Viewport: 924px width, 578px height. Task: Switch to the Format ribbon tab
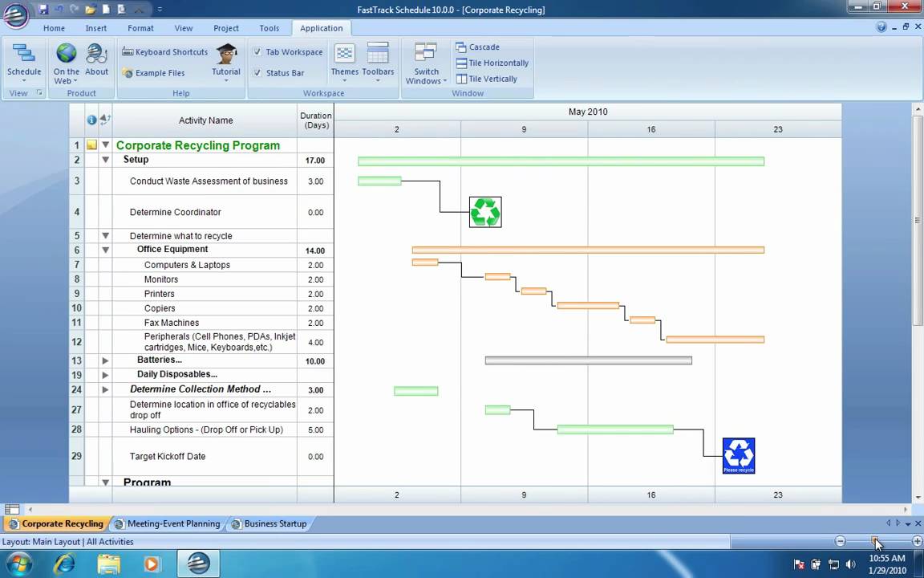[x=140, y=28]
